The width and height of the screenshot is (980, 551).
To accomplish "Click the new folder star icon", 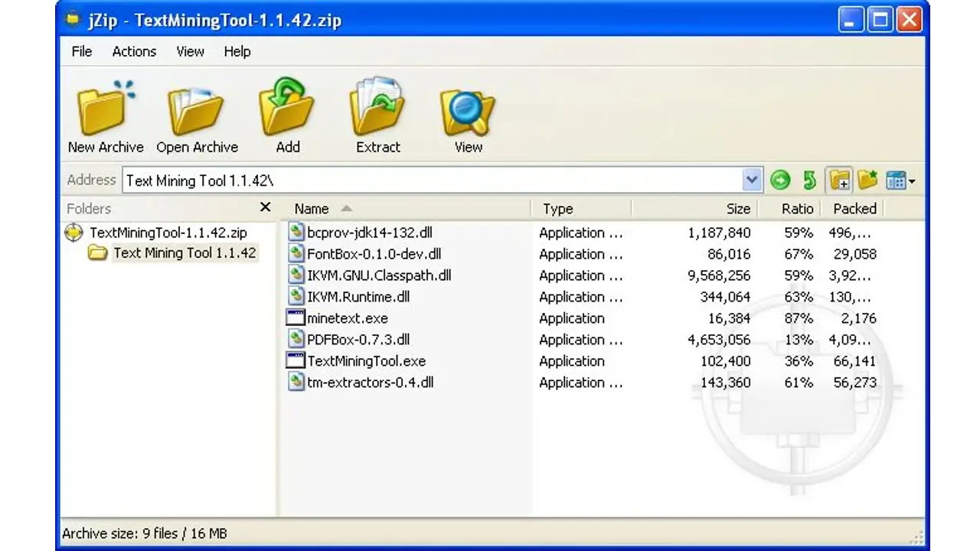I will (x=867, y=180).
